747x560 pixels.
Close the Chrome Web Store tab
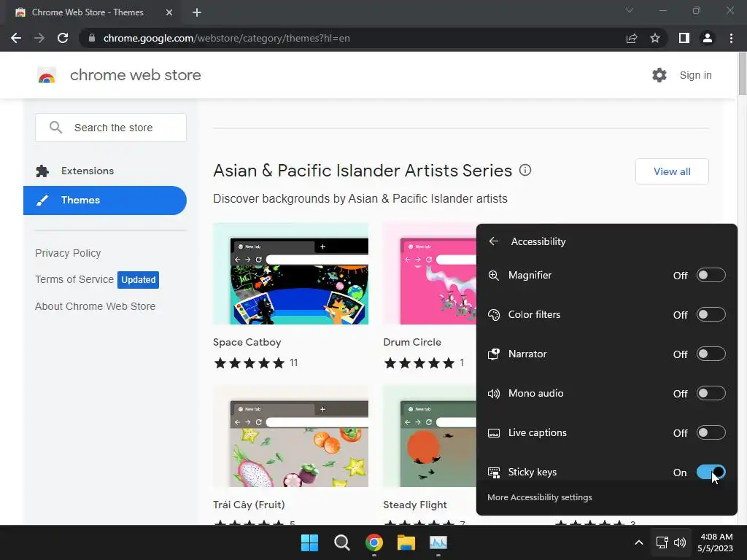coord(169,12)
